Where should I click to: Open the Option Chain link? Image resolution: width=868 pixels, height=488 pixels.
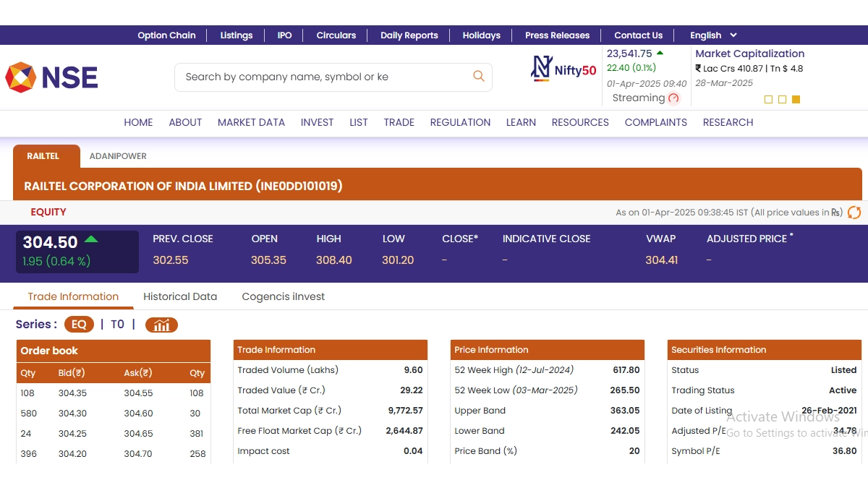(x=166, y=35)
